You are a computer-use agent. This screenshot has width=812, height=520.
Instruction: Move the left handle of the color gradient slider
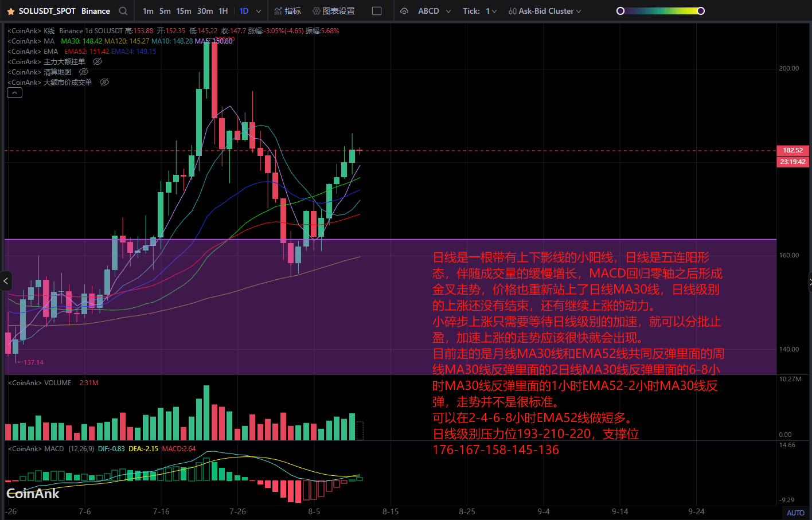pos(620,11)
